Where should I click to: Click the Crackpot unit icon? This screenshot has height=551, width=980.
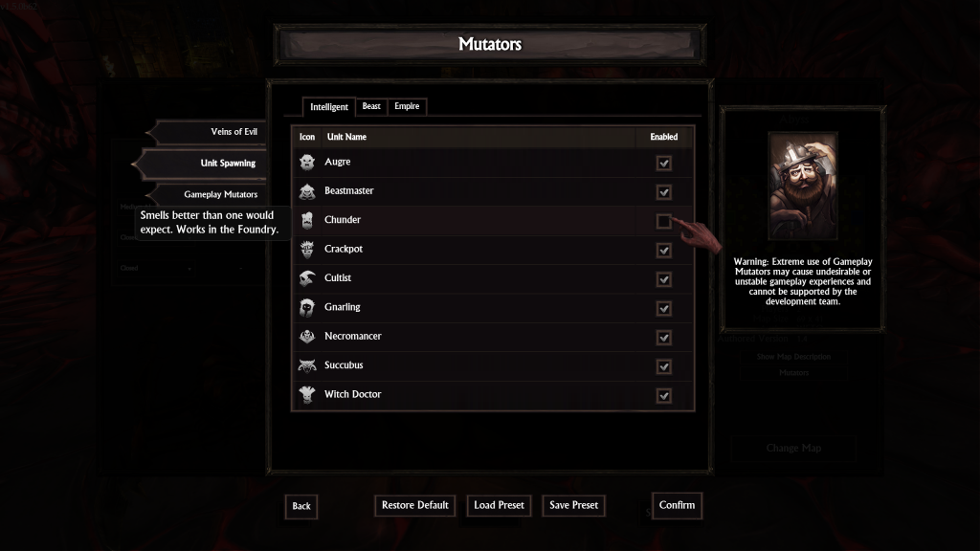[307, 250]
